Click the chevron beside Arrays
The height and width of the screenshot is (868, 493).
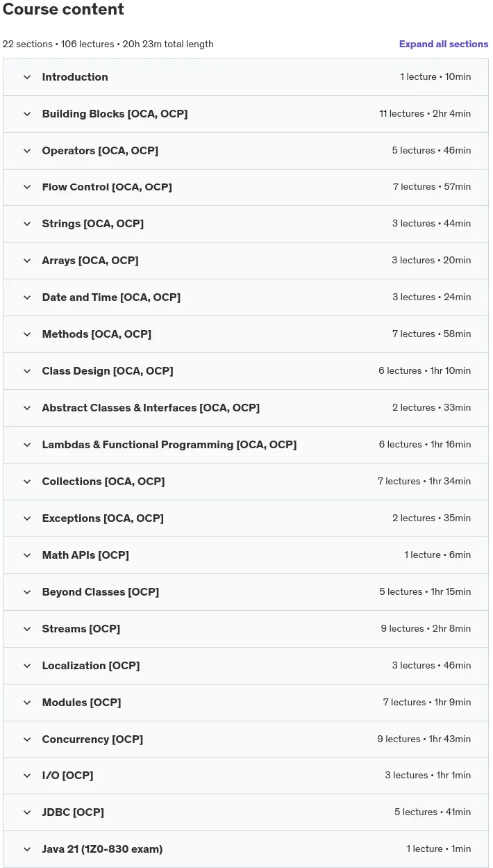click(x=27, y=261)
